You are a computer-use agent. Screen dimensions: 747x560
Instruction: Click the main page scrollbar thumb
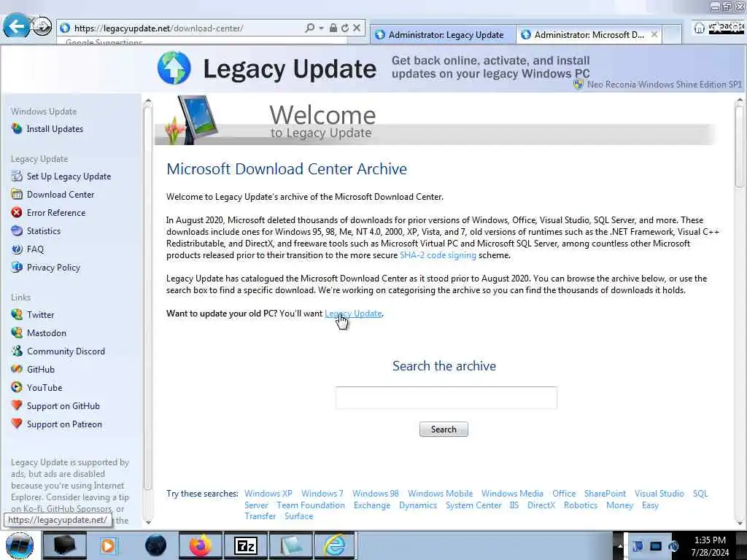(x=740, y=147)
